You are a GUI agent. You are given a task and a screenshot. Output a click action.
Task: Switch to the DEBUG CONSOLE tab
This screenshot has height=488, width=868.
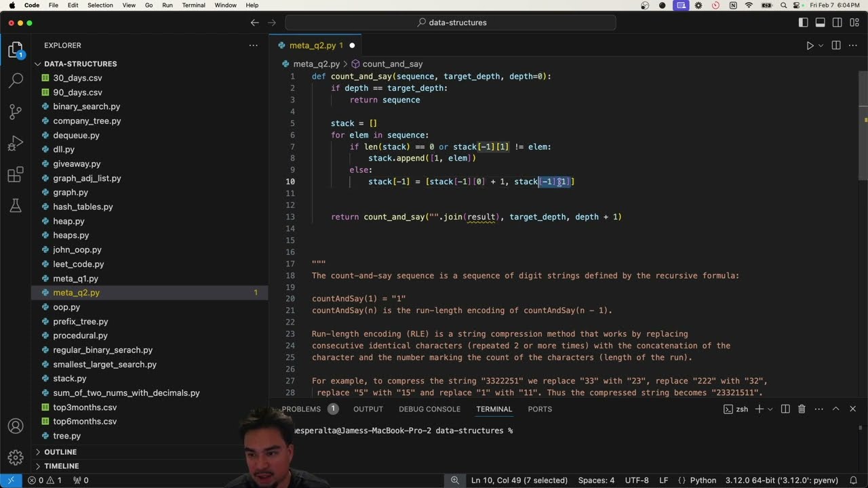tap(429, 409)
